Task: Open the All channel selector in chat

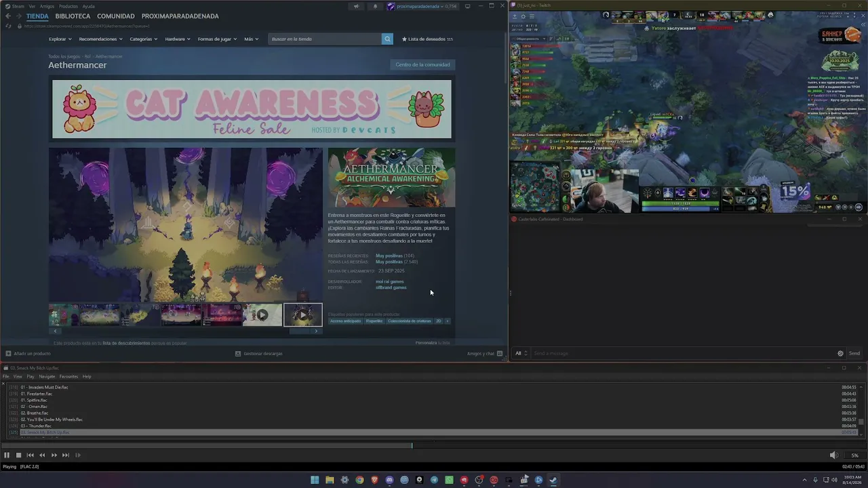Action: point(521,353)
